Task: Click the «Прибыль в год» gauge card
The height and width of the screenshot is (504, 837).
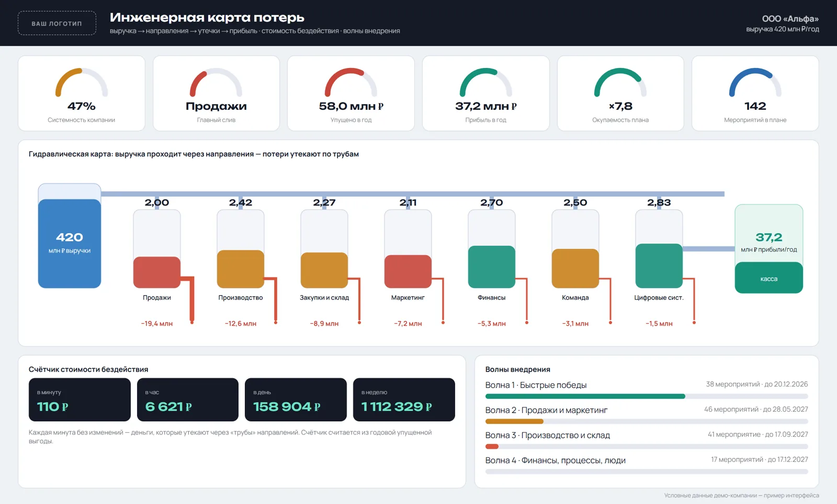Action: [x=486, y=93]
